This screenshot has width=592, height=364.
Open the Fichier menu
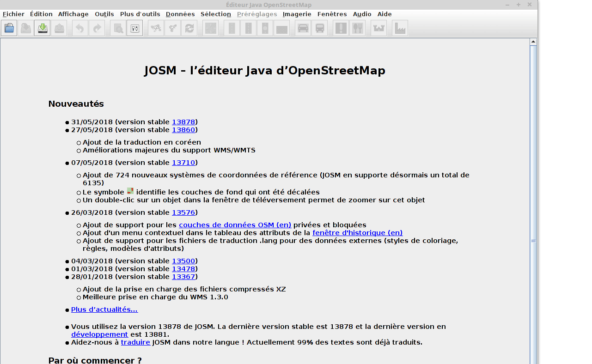13,14
